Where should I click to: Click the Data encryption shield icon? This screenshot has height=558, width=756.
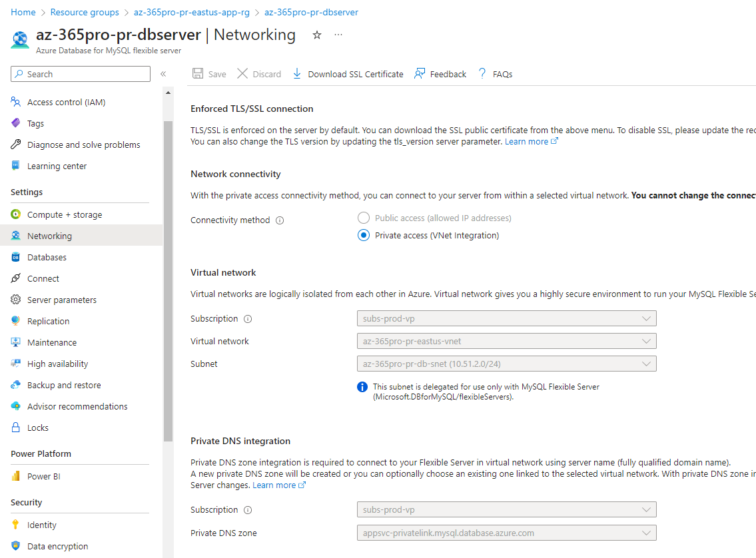15,545
